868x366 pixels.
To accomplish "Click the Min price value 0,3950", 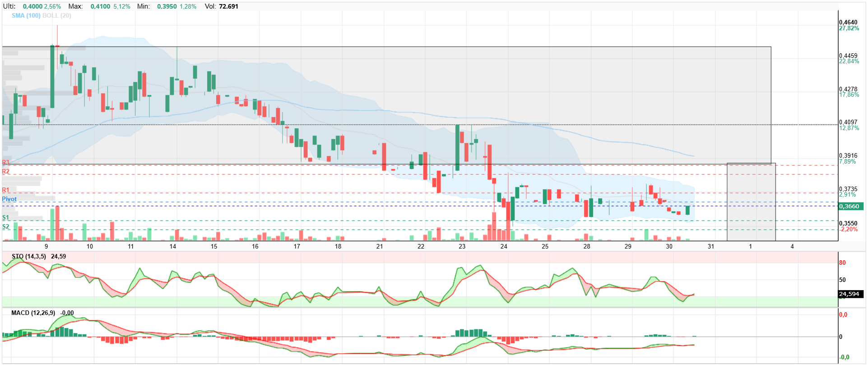I will point(167,6).
